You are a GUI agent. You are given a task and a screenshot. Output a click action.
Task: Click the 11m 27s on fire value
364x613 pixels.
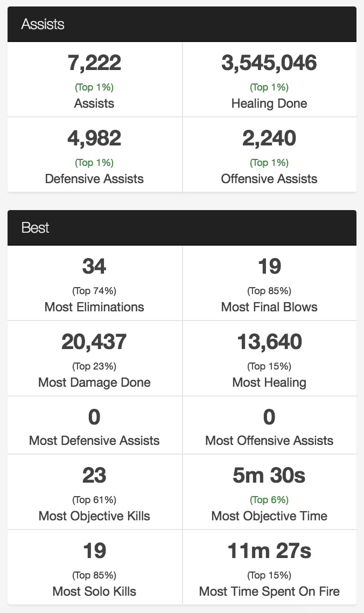(x=269, y=551)
